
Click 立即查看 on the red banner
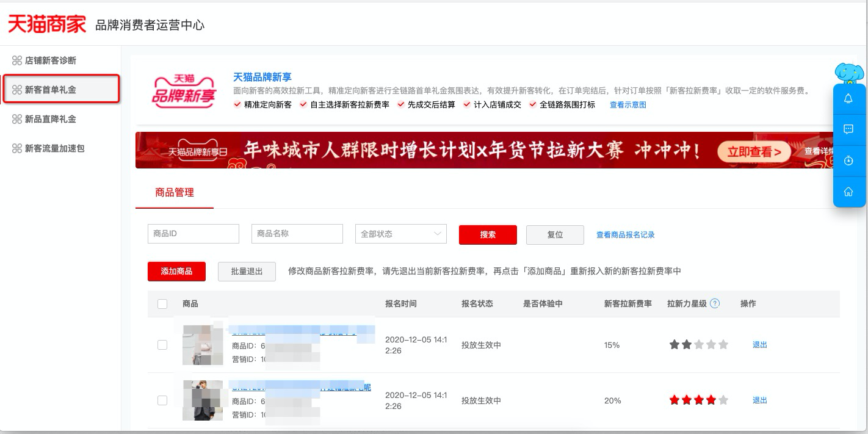[754, 152]
